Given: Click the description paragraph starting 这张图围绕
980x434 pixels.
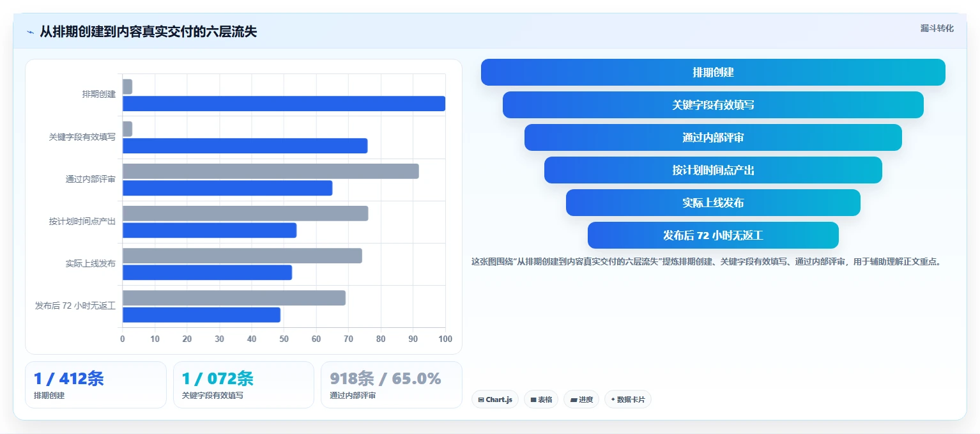Looking at the screenshot, I should pos(706,261).
